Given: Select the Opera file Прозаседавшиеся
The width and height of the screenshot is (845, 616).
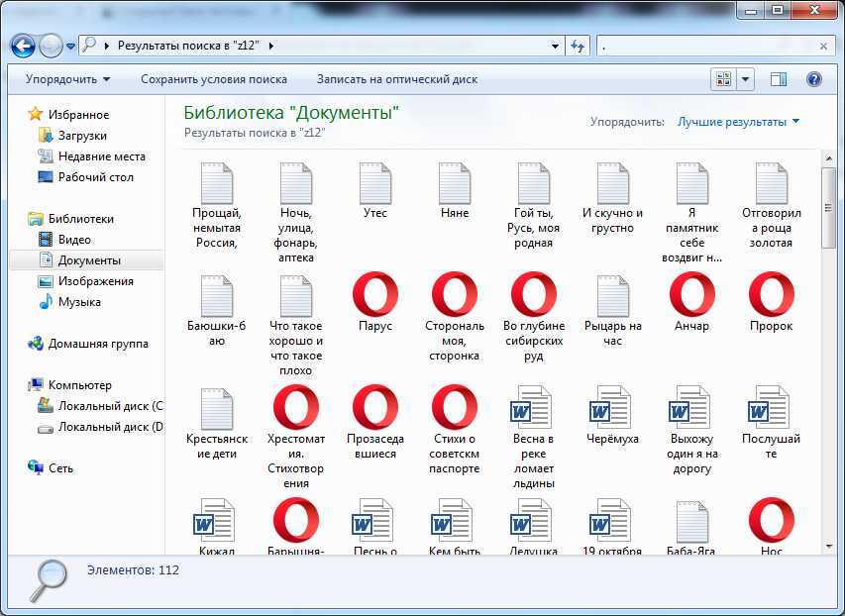Looking at the screenshot, I should tap(375, 423).
